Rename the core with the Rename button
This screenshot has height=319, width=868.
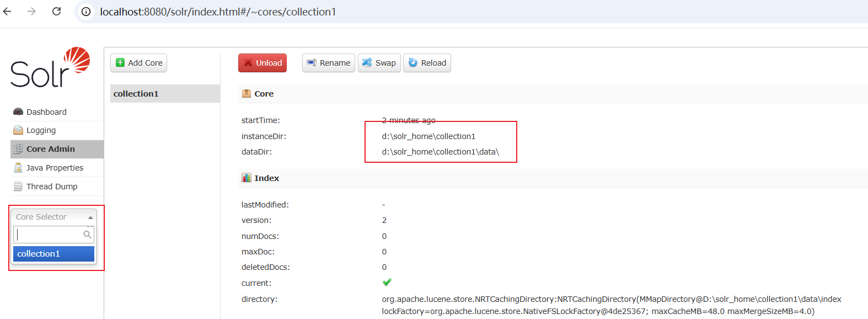[328, 63]
